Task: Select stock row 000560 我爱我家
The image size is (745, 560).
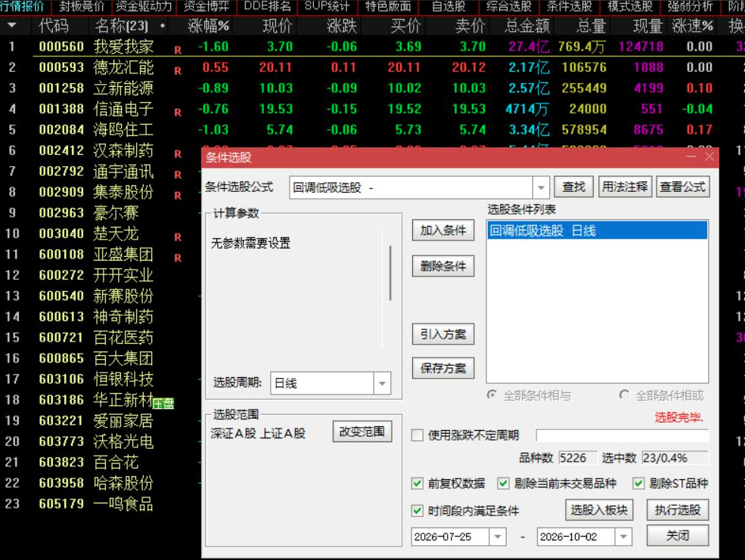Action: click(x=372, y=47)
